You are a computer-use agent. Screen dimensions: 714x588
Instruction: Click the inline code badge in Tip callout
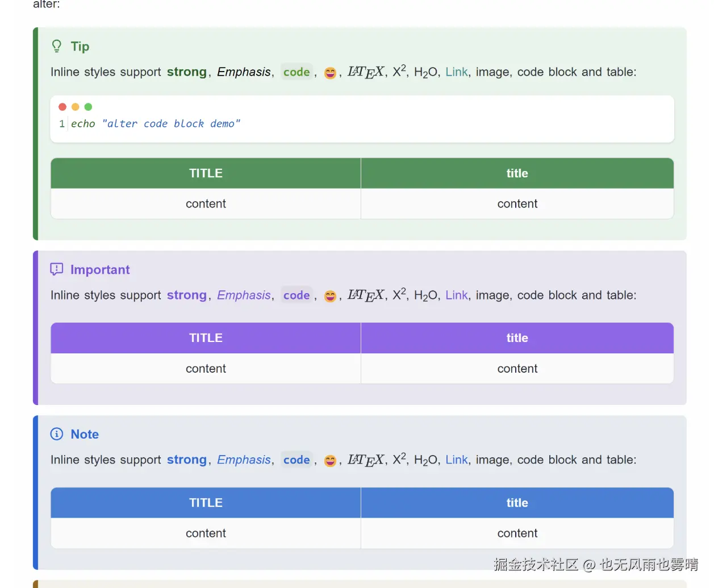point(297,72)
